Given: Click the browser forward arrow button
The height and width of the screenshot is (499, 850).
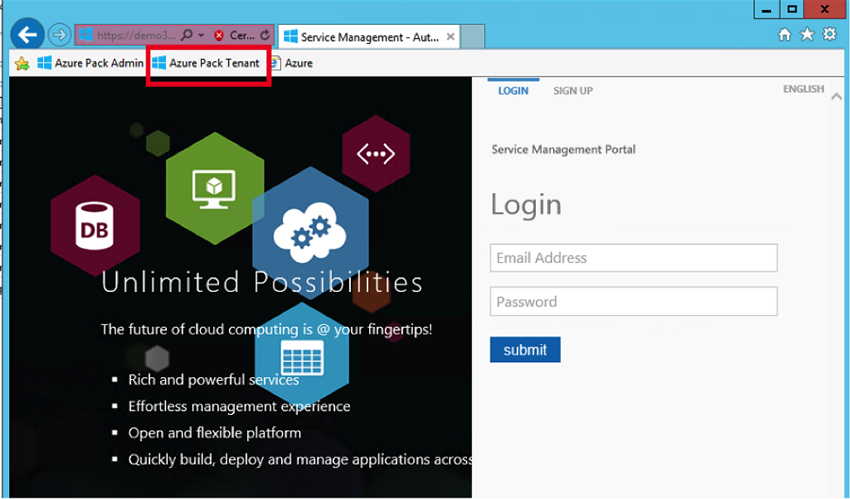Looking at the screenshot, I should (60, 35).
